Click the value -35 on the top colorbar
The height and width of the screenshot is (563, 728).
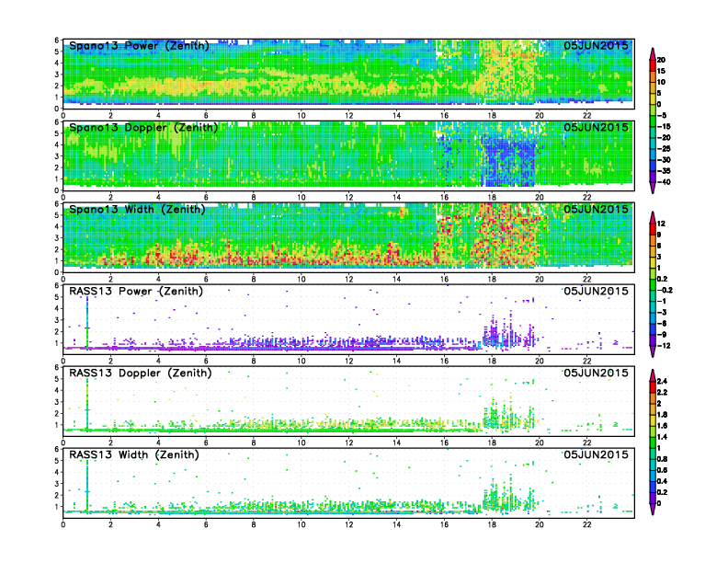pos(664,171)
